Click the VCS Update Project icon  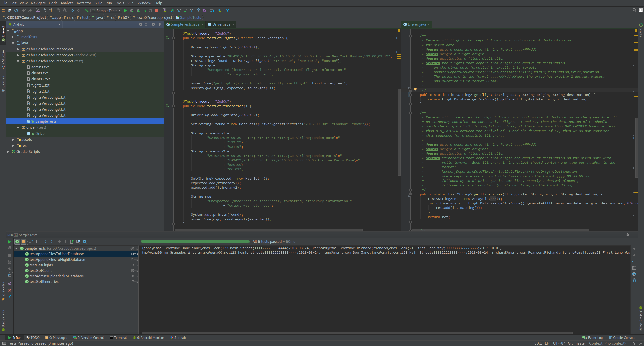click(x=179, y=11)
